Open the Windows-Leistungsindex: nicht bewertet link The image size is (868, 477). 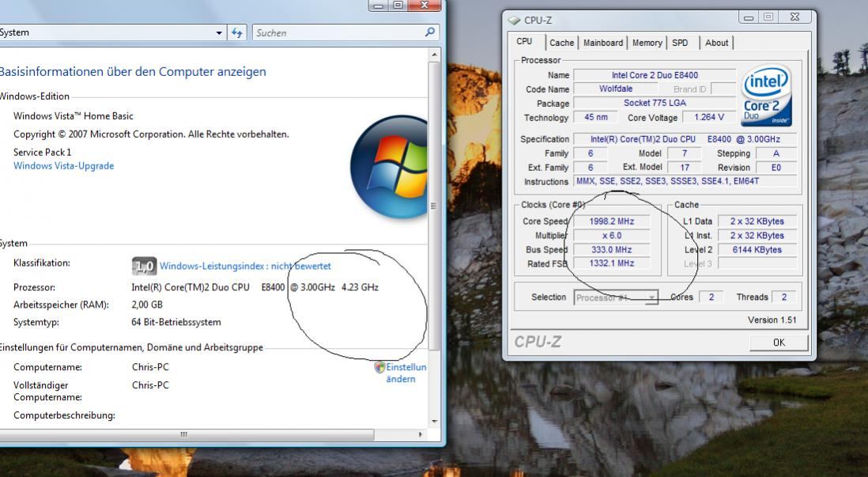point(245,266)
